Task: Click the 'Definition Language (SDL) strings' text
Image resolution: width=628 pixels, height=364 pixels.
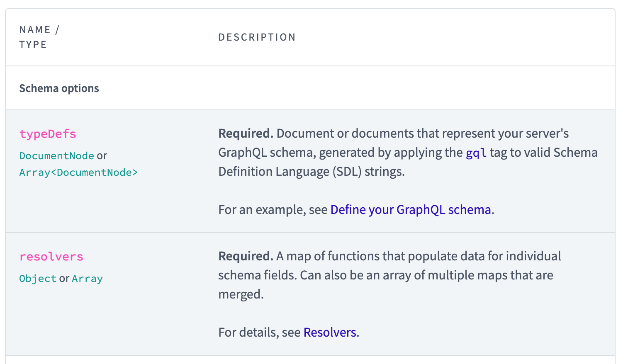Action: coord(311,172)
